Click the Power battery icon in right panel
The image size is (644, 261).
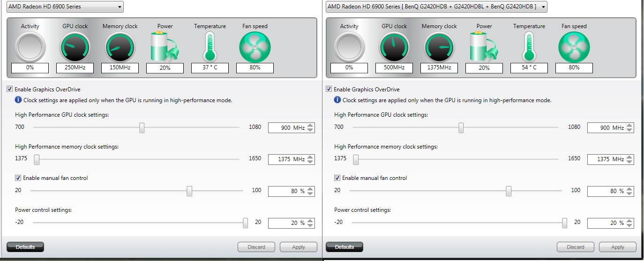pyautogui.click(x=484, y=47)
